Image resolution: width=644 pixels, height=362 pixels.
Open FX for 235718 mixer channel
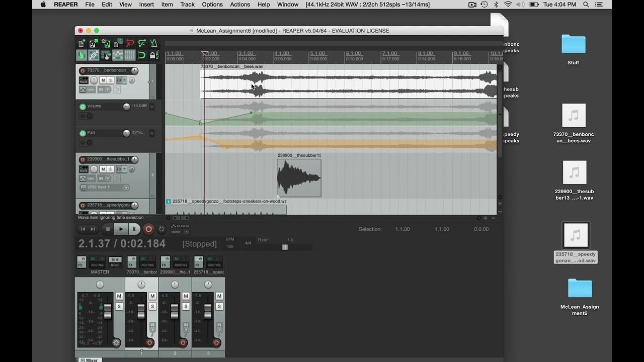click(x=198, y=262)
